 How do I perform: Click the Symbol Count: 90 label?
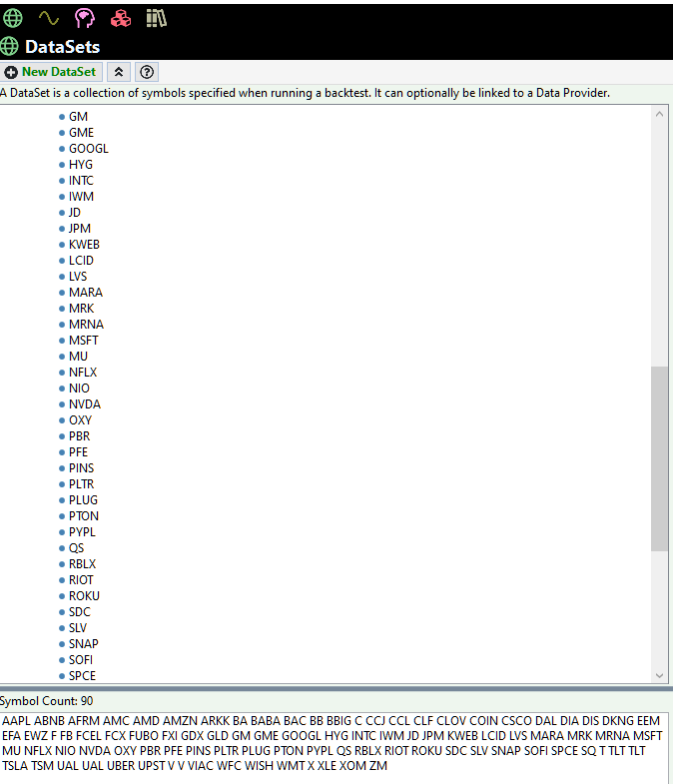(46, 701)
